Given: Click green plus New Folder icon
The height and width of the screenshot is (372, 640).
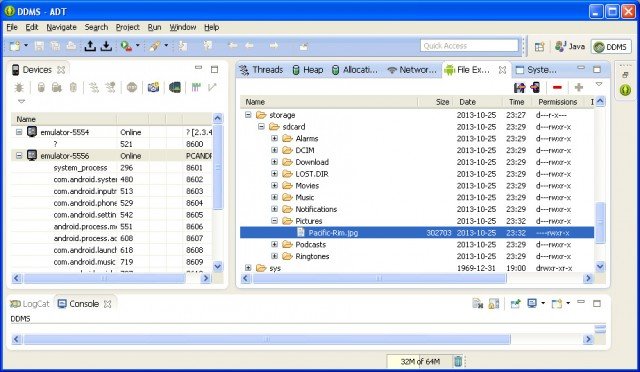Looking at the screenshot, I should 579,87.
